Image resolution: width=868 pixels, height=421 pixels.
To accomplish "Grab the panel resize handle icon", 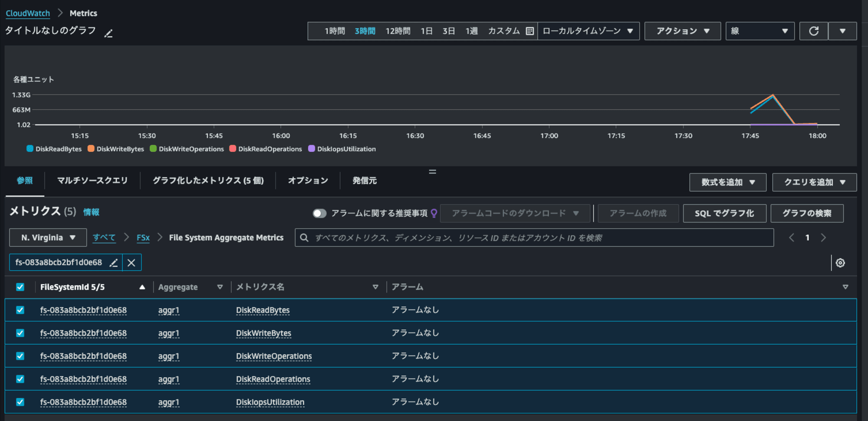I will click(433, 172).
